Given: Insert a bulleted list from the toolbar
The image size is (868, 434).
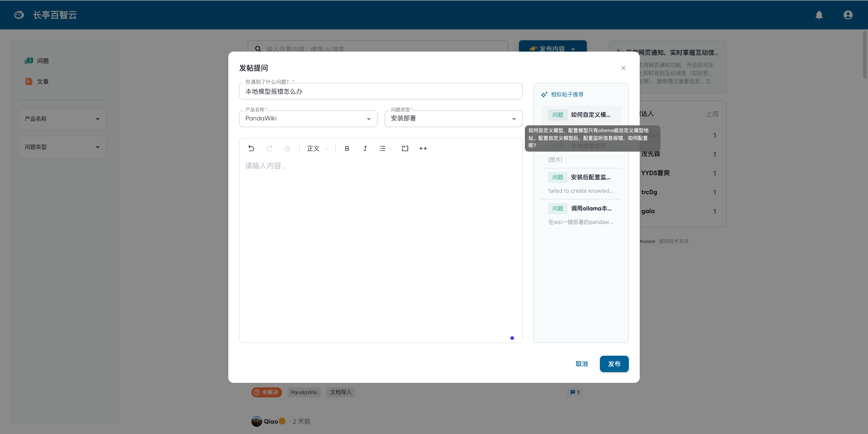Looking at the screenshot, I should 383,148.
